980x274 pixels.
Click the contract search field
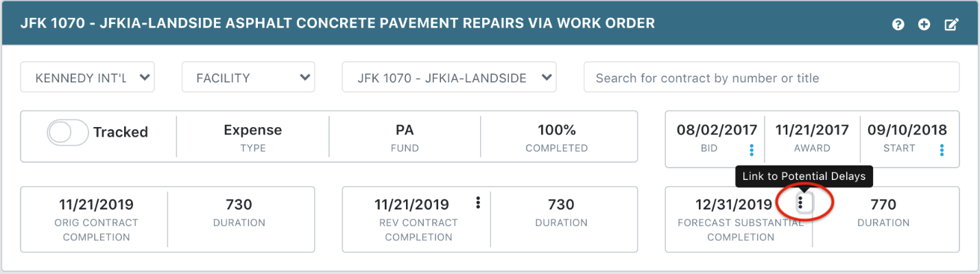click(772, 78)
